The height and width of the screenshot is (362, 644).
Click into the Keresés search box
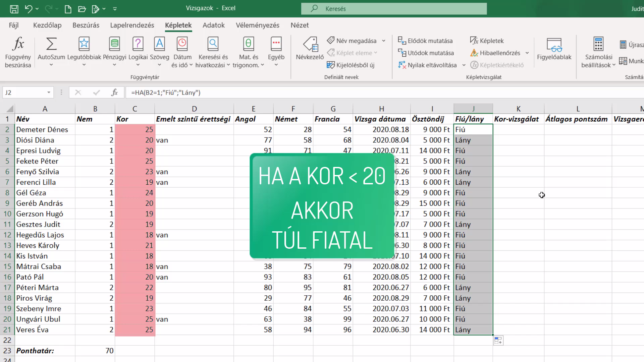pyautogui.click(x=394, y=9)
